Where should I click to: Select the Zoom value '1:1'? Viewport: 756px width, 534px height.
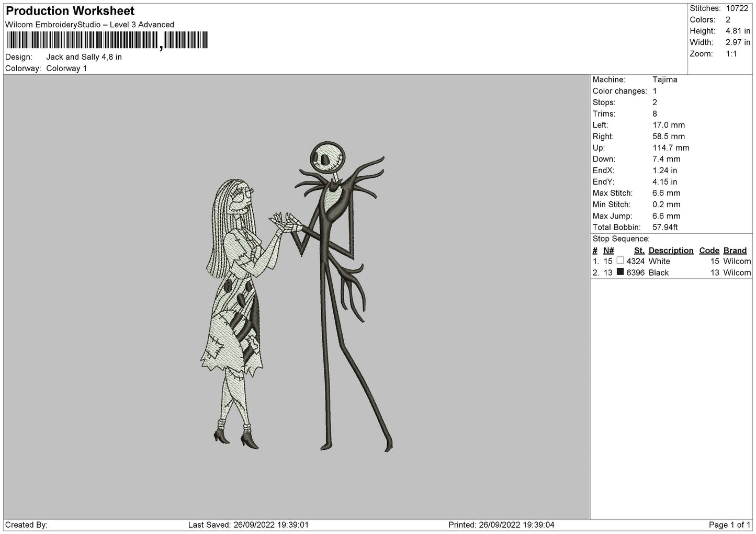(731, 54)
